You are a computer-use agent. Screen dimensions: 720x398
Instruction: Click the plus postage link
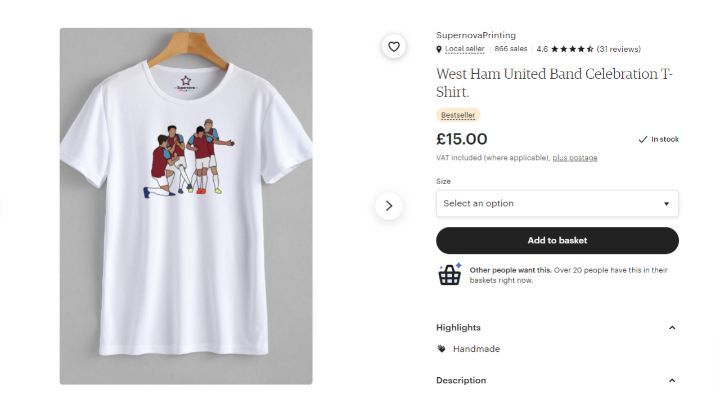pos(575,158)
